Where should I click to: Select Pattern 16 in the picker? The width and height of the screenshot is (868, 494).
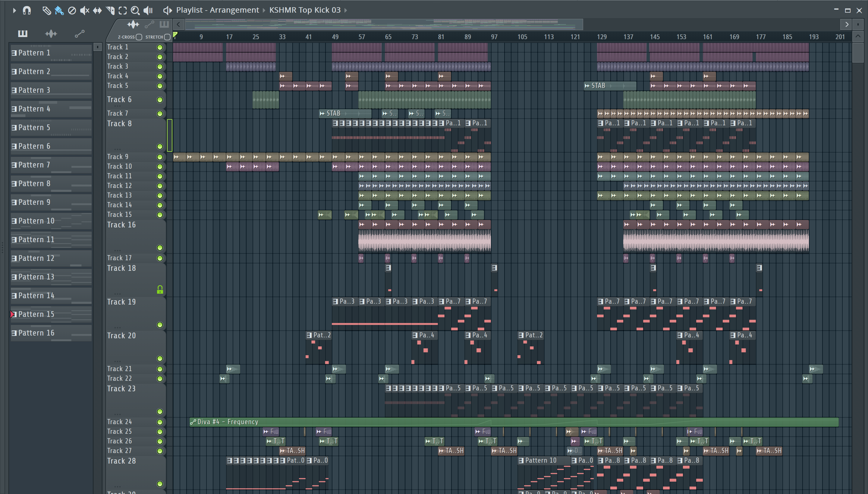(x=51, y=333)
